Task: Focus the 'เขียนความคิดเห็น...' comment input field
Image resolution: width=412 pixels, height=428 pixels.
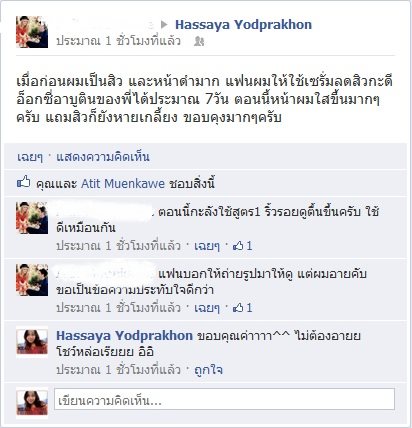Action: coord(225,399)
